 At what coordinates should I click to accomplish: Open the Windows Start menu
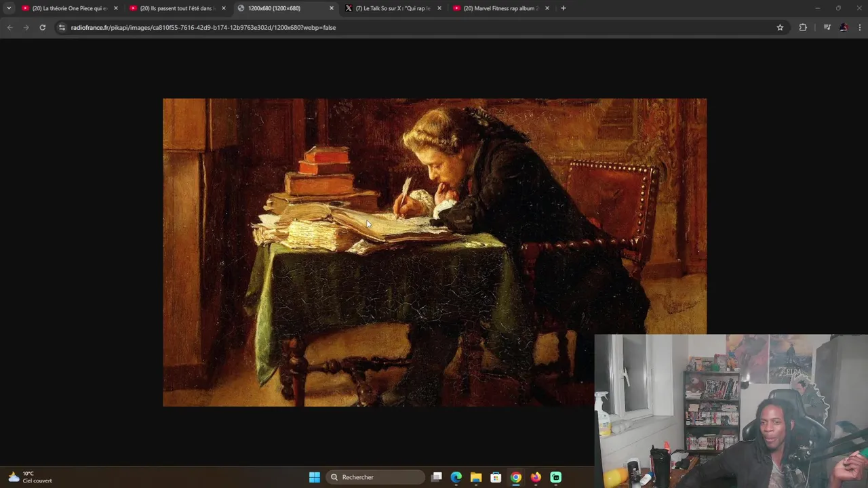[315, 477]
